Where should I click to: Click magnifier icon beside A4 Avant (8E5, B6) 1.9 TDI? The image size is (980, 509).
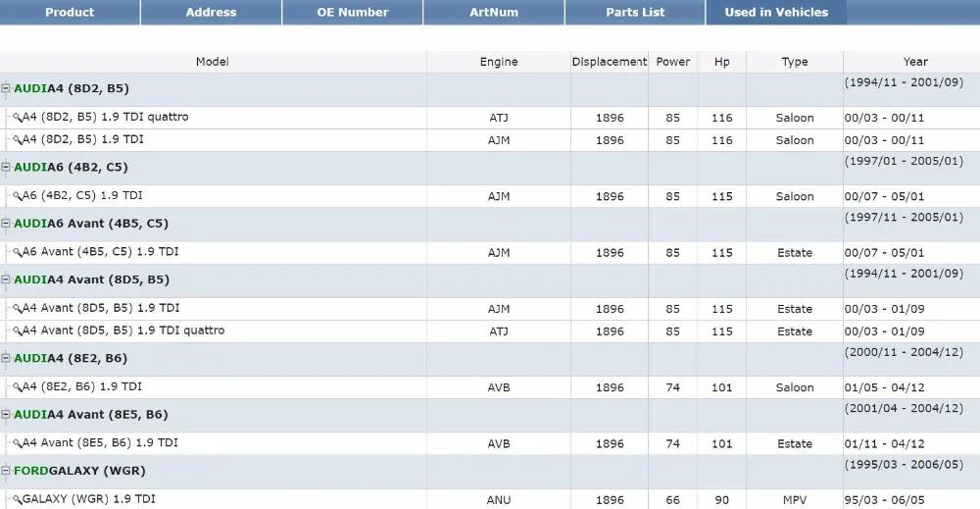click(18, 444)
